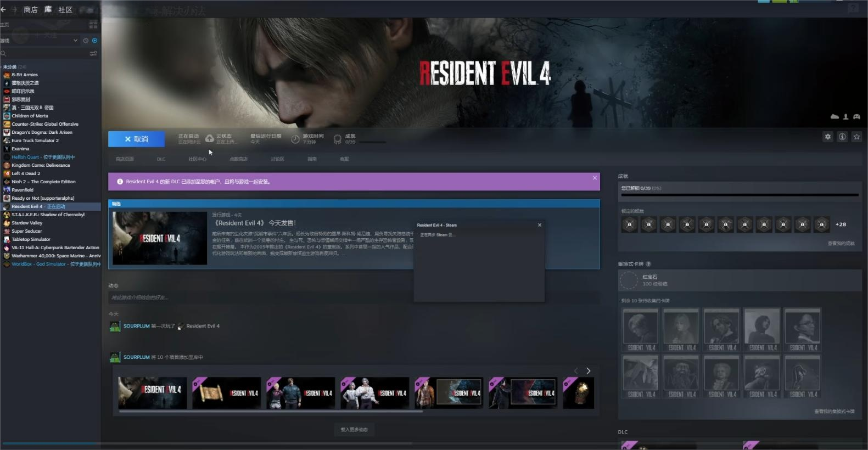The image size is (868, 450).
Task: Click the game info circle icon
Action: (x=842, y=137)
